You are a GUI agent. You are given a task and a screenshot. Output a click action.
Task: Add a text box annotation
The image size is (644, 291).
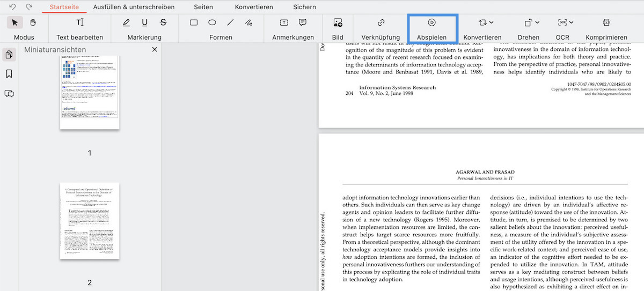tap(284, 23)
